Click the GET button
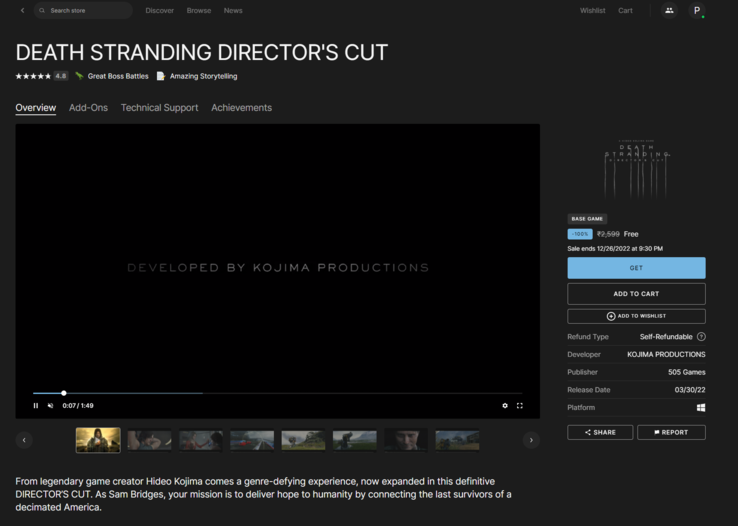738x526 pixels. tap(636, 268)
